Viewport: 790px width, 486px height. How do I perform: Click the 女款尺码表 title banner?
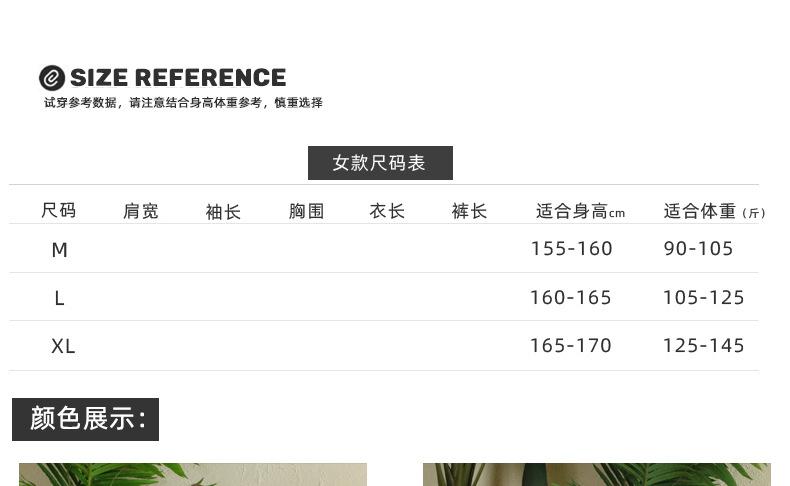pos(380,163)
